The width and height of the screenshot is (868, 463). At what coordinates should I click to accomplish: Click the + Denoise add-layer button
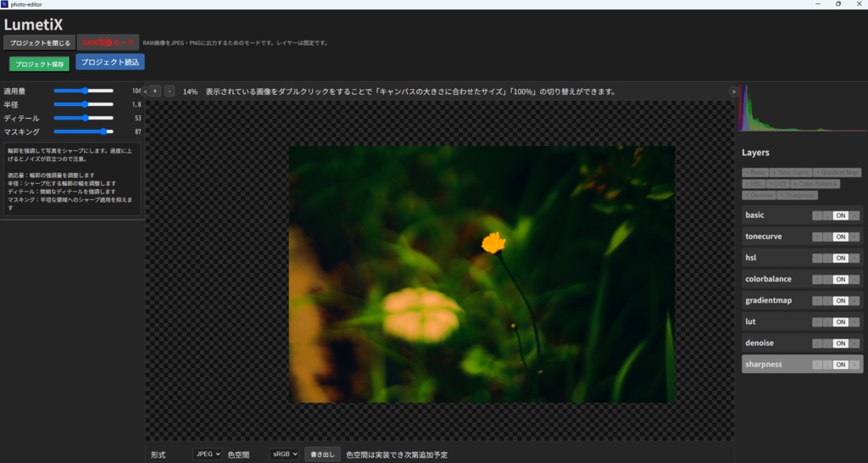[x=759, y=195]
